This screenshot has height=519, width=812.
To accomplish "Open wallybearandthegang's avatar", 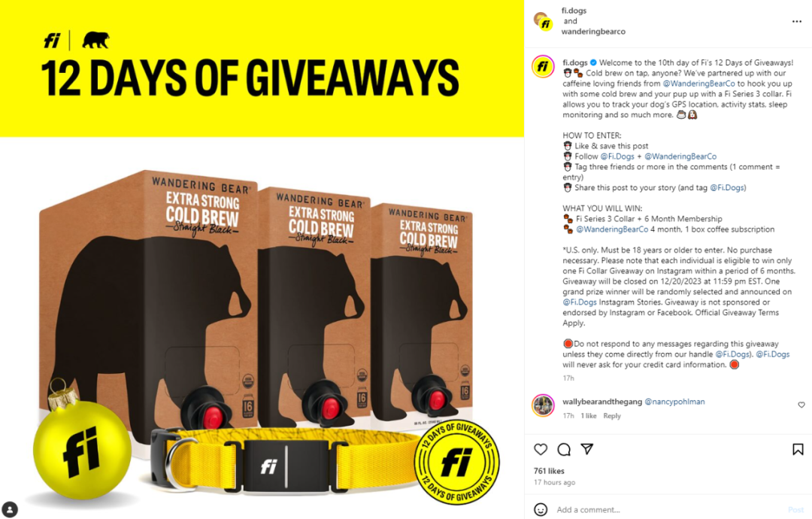I will [544, 405].
